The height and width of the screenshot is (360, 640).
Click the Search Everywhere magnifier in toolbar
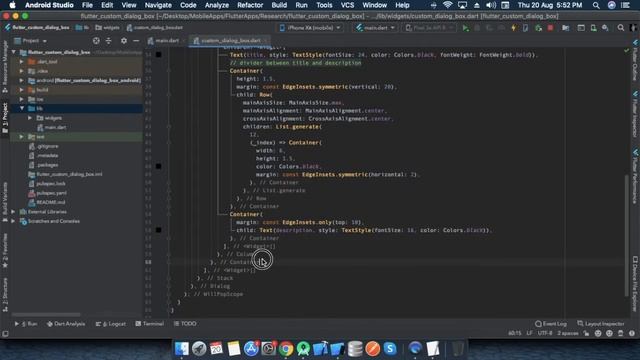(620, 28)
